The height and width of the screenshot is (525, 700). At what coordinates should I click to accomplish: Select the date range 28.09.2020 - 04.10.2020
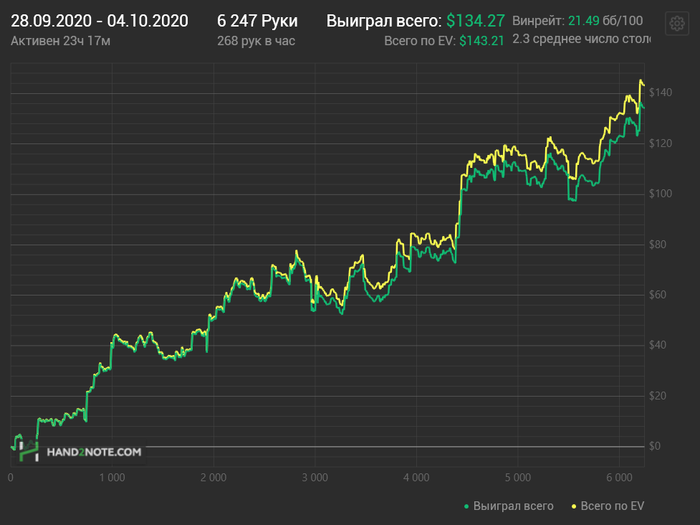99,21
